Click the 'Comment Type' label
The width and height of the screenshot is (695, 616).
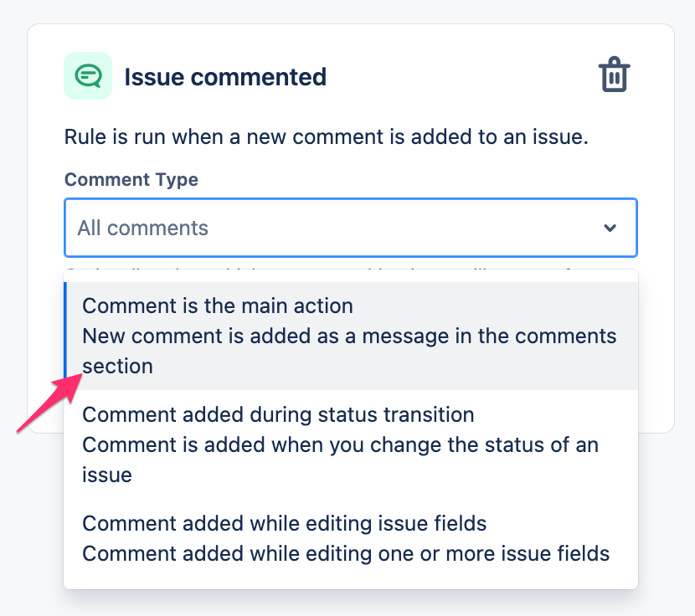(131, 179)
